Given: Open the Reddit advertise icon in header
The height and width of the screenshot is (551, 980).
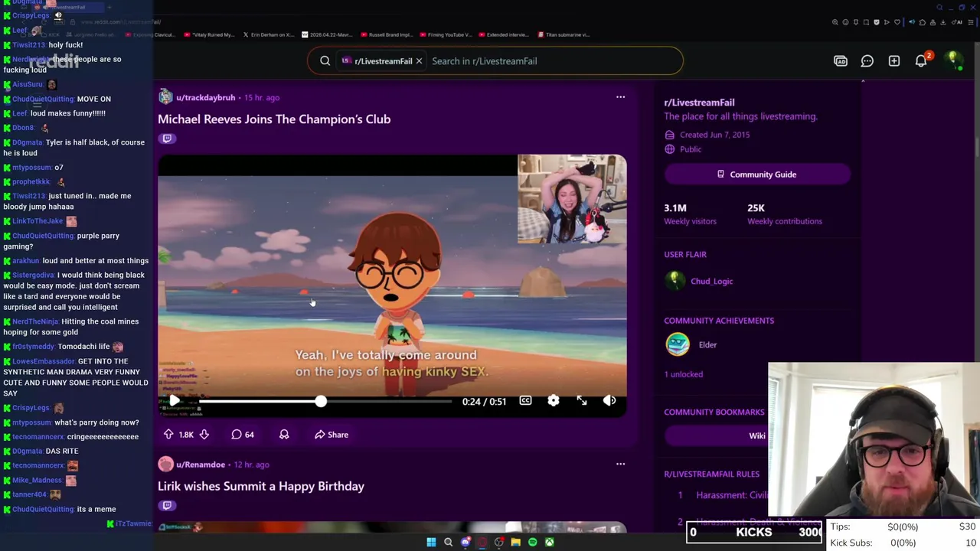Looking at the screenshot, I should pyautogui.click(x=841, y=61).
